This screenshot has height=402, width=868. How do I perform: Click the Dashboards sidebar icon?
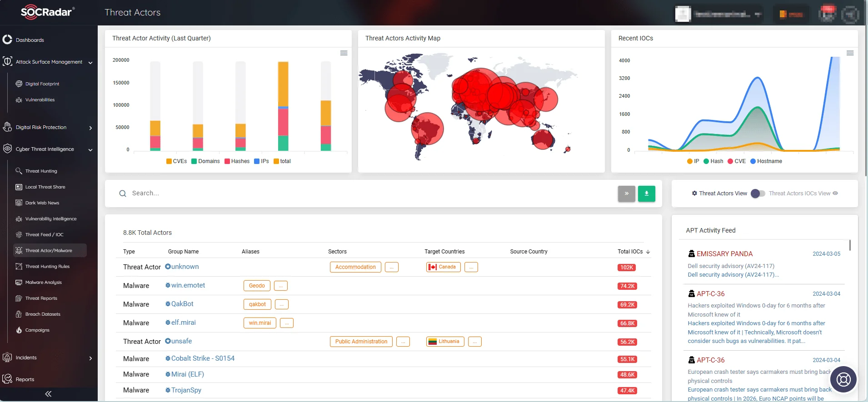click(x=7, y=40)
